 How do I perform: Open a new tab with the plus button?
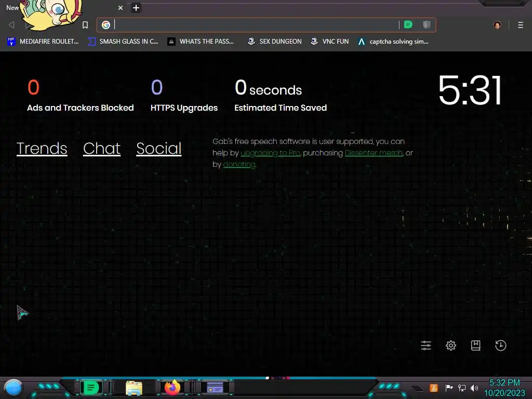[x=136, y=8]
